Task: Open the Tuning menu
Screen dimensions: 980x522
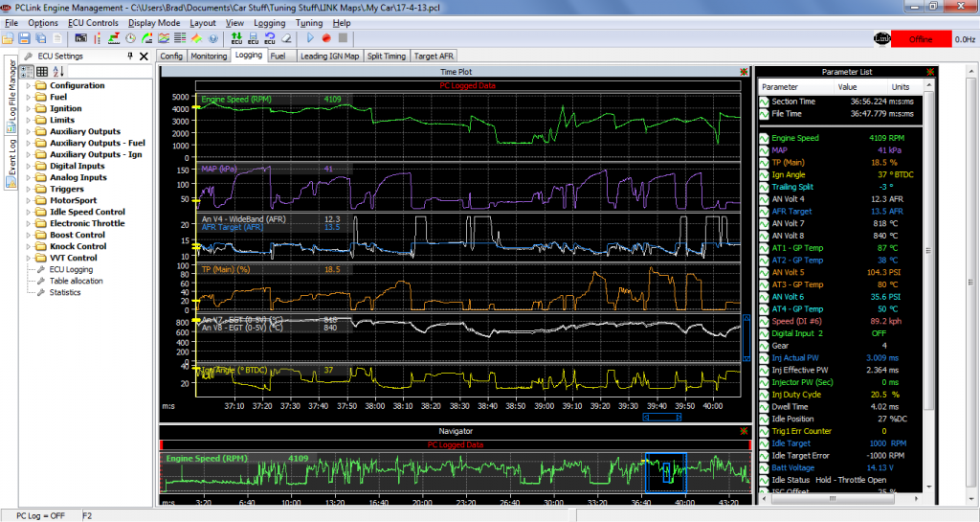Action: [309, 22]
